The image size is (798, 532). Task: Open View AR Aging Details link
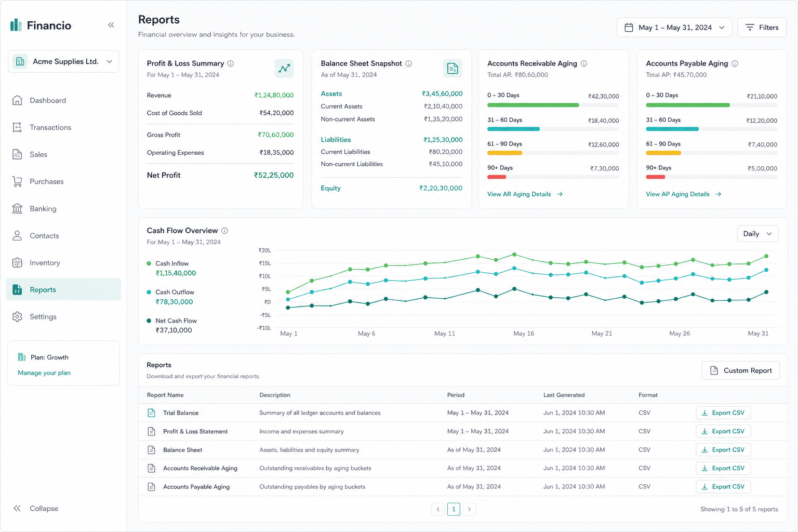(525, 194)
